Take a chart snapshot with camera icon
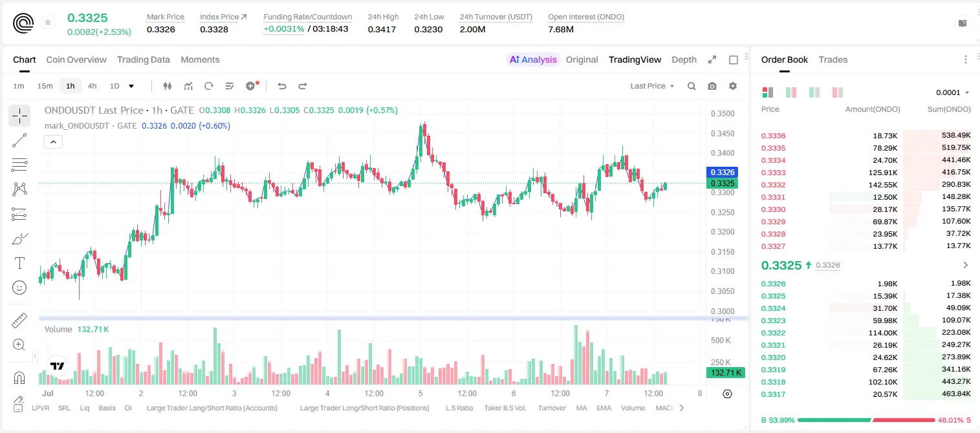 coord(712,86)
